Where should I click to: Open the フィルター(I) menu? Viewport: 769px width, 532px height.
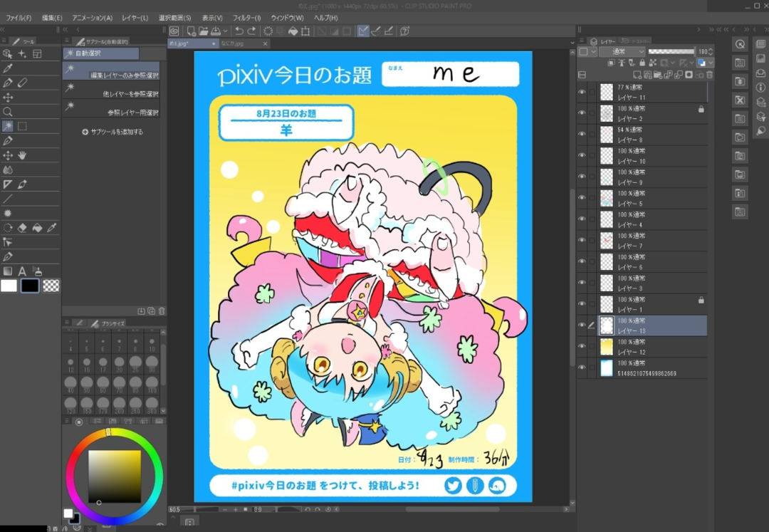pos(246,18)
